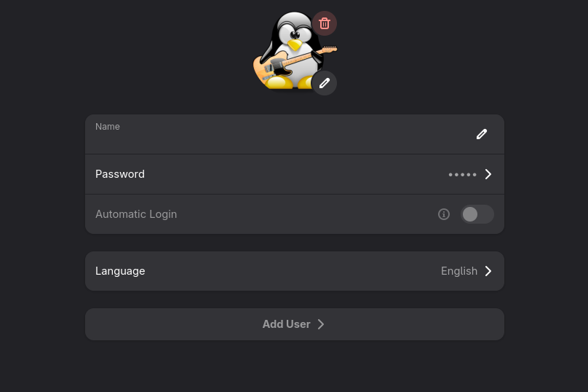
Task: Click the "Automatic Login" label text
Action: coord(136,214)
